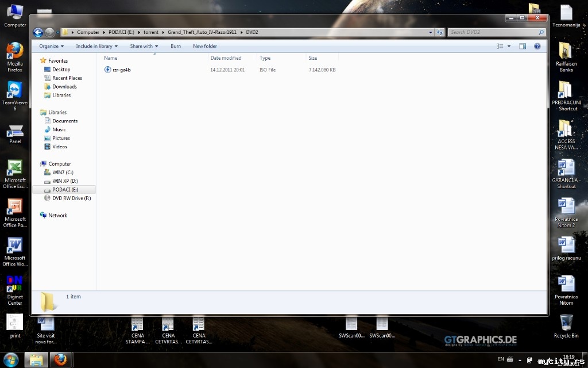This screenshot has width=588, height=368.
Task: Click the Diginet Center desktop icon
Action: tap(15, 290)
